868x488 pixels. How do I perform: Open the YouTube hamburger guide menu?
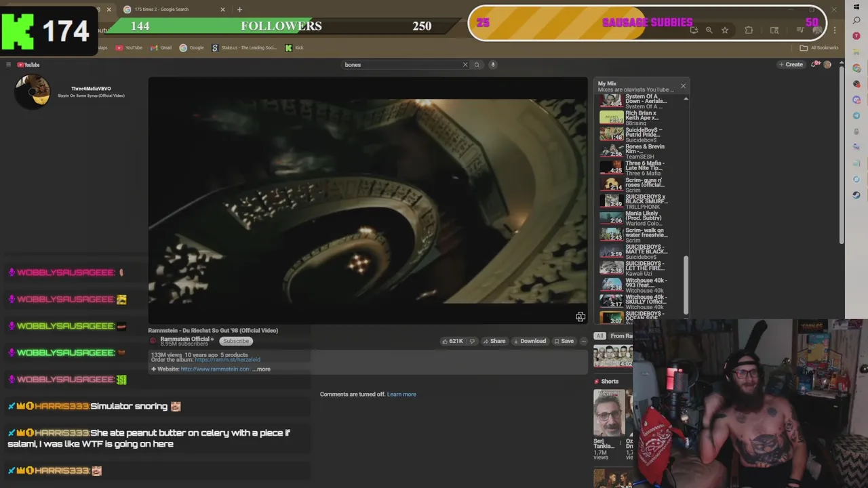[8, 64]
